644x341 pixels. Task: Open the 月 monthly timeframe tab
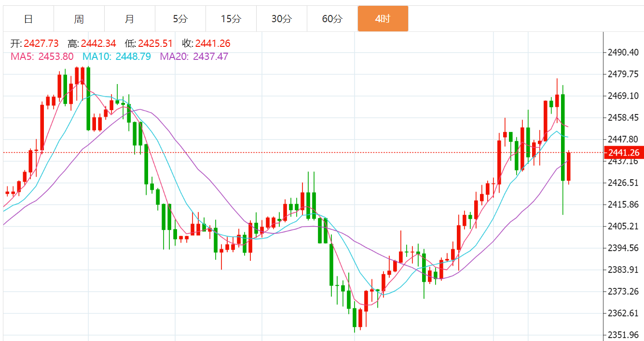(130, 19)
